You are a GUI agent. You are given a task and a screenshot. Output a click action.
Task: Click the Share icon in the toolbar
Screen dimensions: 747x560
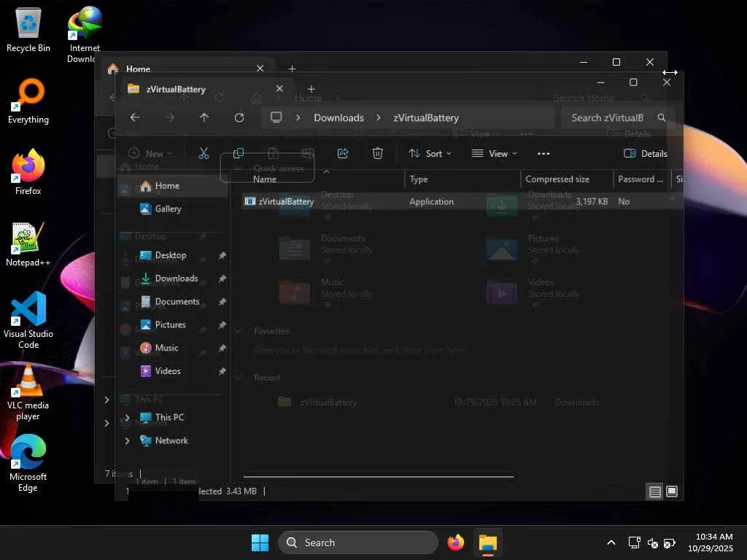point(343,153)
